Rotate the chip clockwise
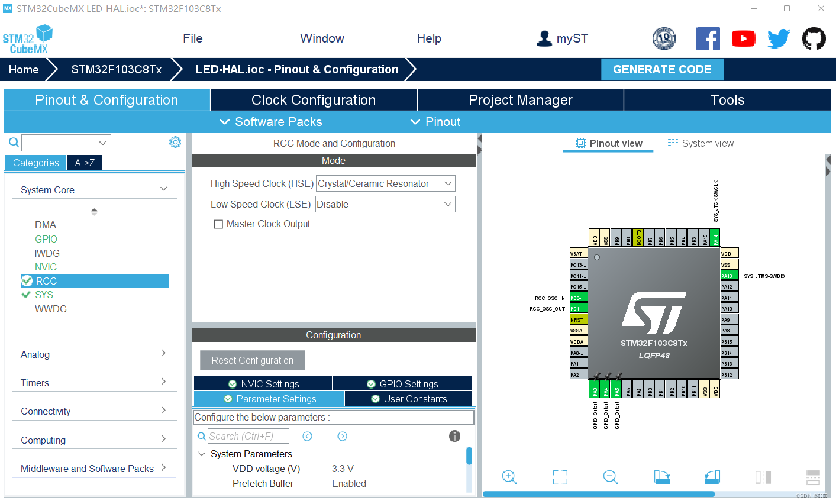The height and width of the screenshot is (504, 836). point(661,477)
